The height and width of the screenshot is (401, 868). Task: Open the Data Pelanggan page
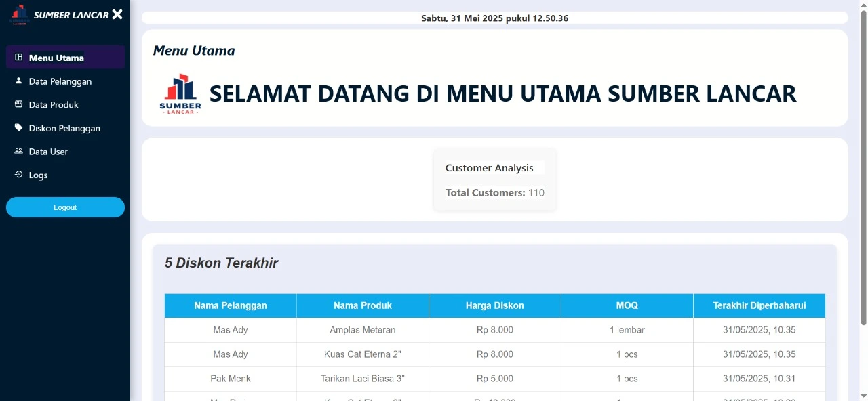[x=61, y=81]
